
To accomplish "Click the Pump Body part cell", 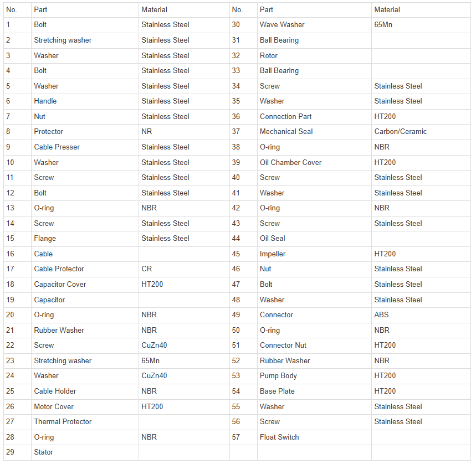I will coord(314,376).
